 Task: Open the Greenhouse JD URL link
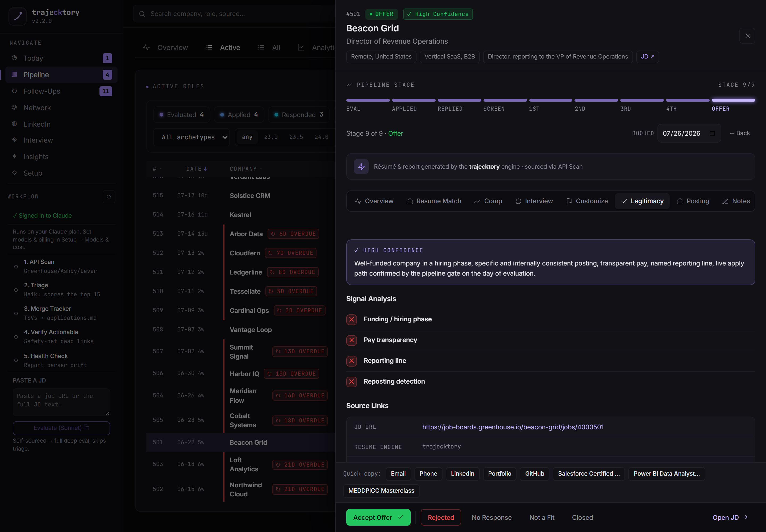click(x=513, y=427)
